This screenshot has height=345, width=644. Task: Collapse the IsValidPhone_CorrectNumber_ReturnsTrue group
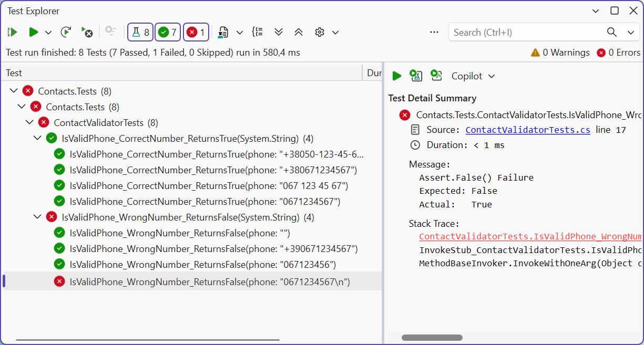(x=37, y=139)
